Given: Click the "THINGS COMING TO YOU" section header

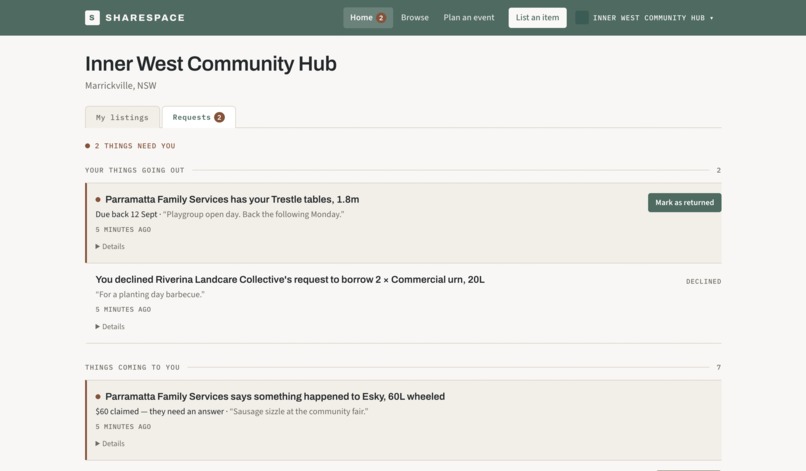Looking at the screenshot, I should tap(133, 367).
